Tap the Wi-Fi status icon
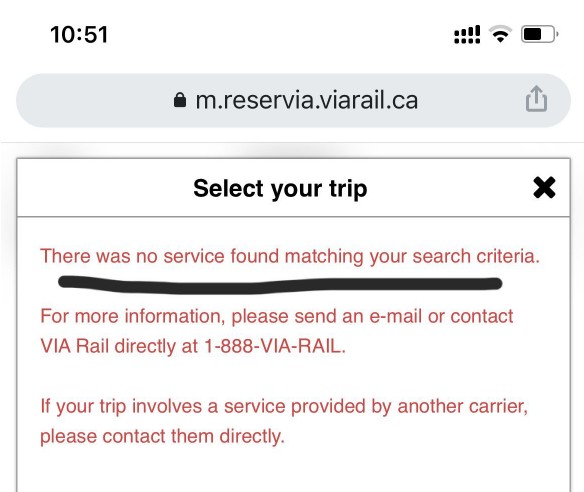584x492 pixels. [500, 34]
